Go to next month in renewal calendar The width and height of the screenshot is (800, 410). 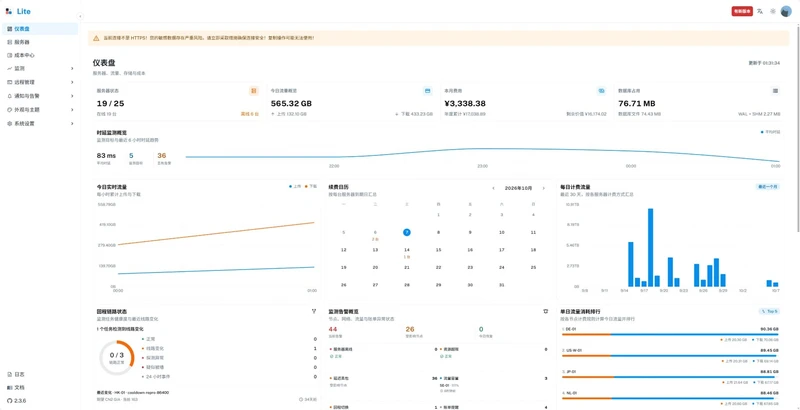(x=543, y=188)
